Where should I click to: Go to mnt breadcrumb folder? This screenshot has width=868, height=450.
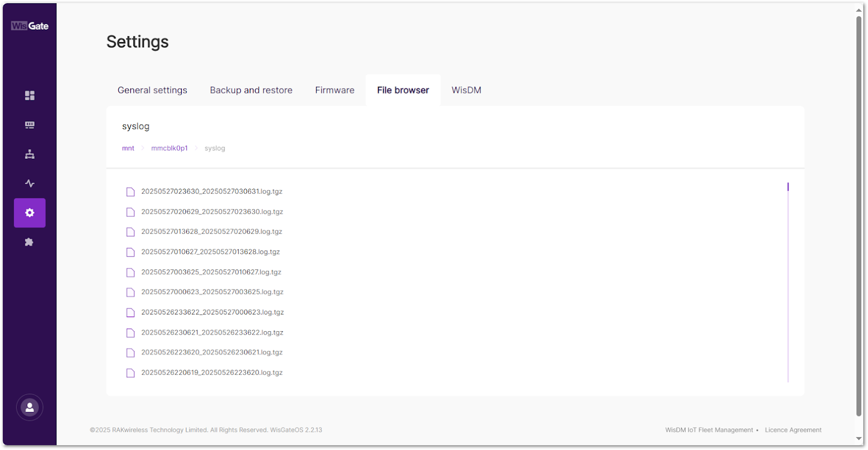[128, 148]
